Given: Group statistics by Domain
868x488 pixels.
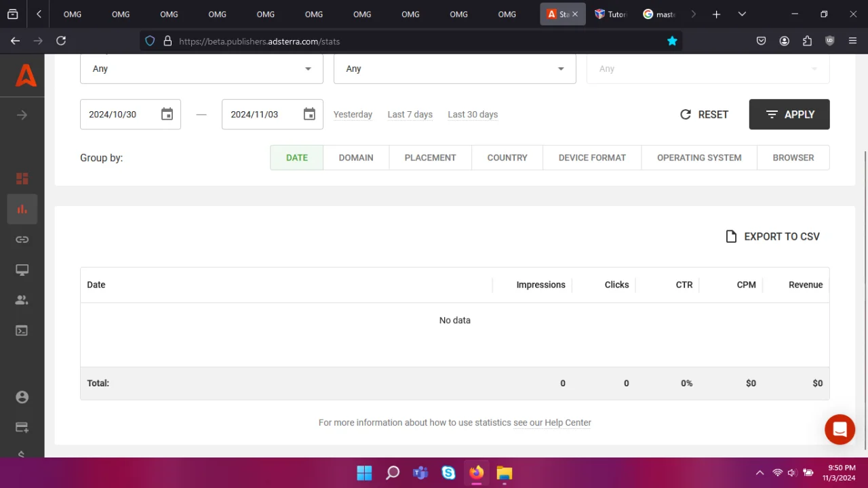Looking at the screenshot, I should pos(356,157).
